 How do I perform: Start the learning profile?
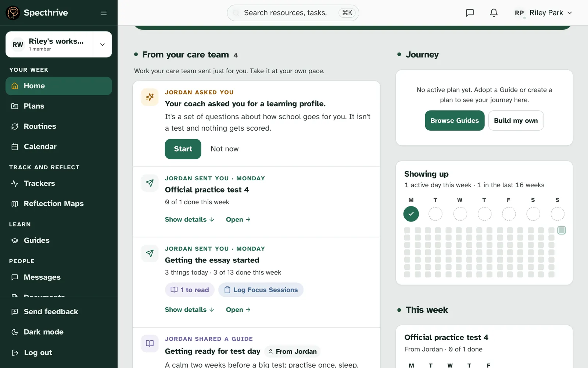tap(183, 149)
